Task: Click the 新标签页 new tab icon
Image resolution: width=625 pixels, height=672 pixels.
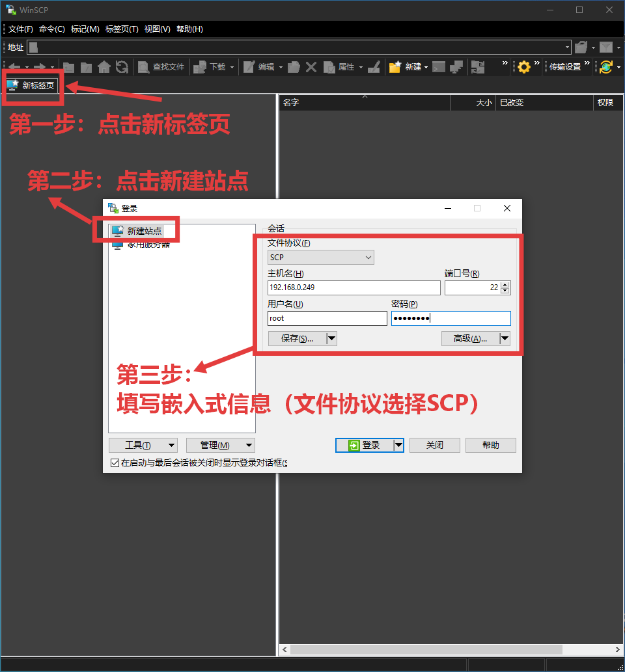Action: point(31,84)
